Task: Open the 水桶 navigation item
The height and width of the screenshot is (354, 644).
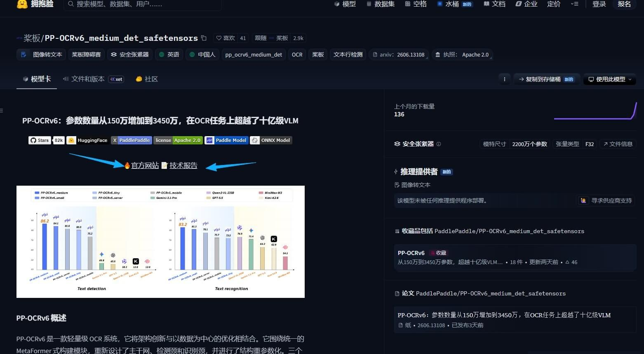Action: pyautogui.click(x=455, y=4)
